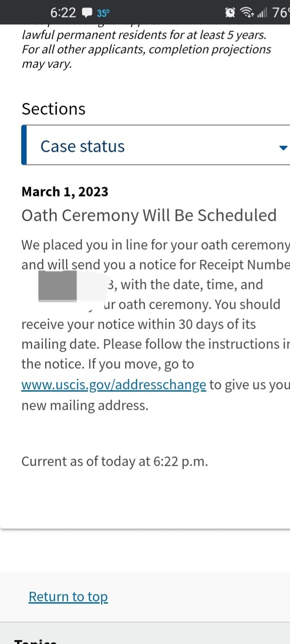Tap the Topics heading at the bottom
Screen dimensions: 290x644
pyautogui.click(x=35, y=640)
